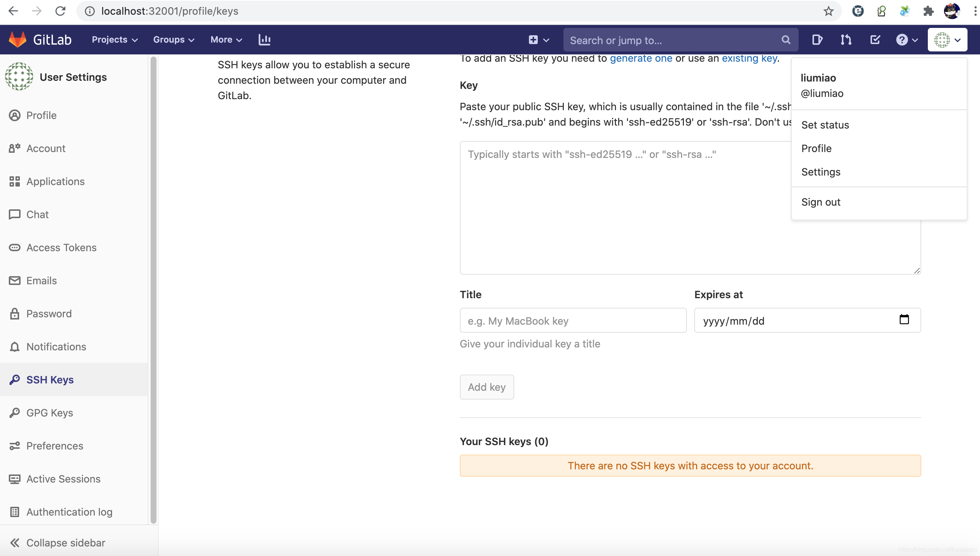
Task: Expand the More navigation dropdown
Action: (226, 39)
